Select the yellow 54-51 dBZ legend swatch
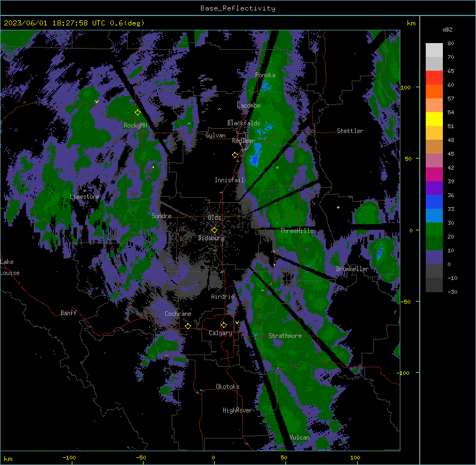Image resolution: width=476 pixels, height=465 pixels. point(434,119)
